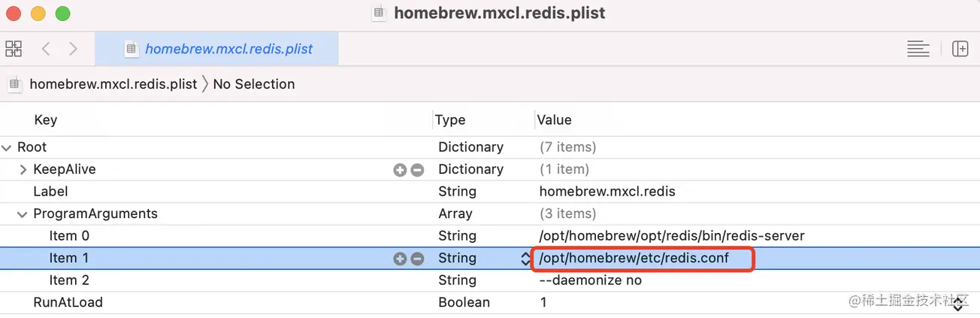The width and height of the screenshot is (980, 318).
Task: Remove KeepAlive row with minus button
Action: (417, 170)
